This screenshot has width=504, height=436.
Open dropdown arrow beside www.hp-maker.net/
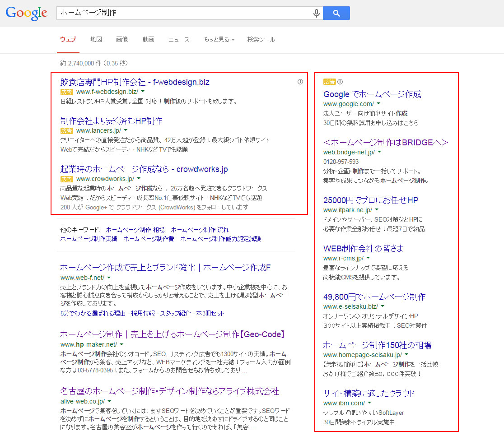click(x=121, y=344)
